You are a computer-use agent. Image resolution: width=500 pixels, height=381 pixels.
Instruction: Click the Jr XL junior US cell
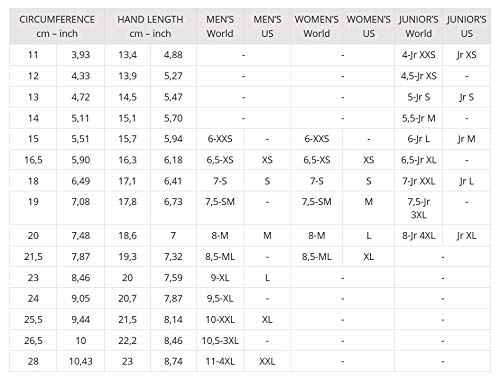click(467, 236)
